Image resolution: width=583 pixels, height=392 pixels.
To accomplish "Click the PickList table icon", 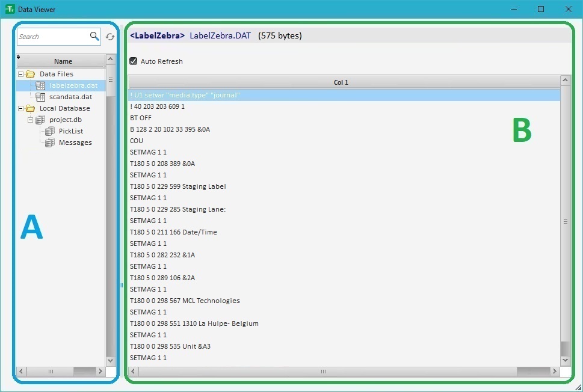I will 50,131.
